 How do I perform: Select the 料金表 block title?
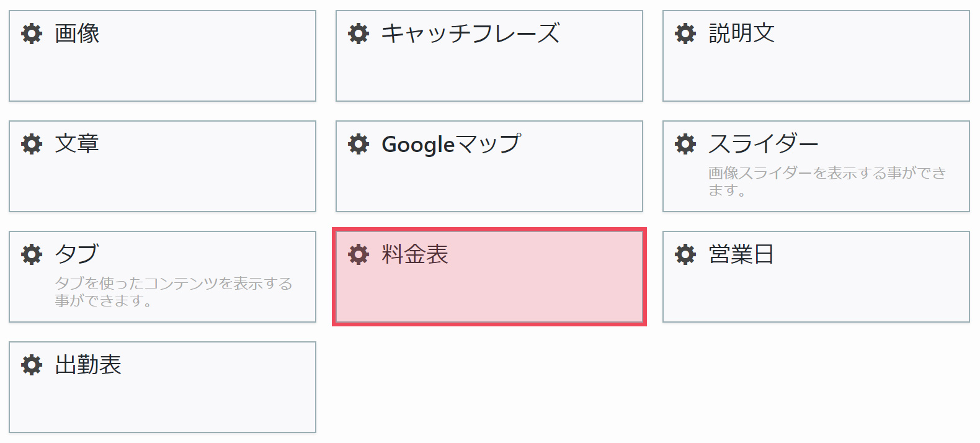pyautogui.click(x=415, y=254)
